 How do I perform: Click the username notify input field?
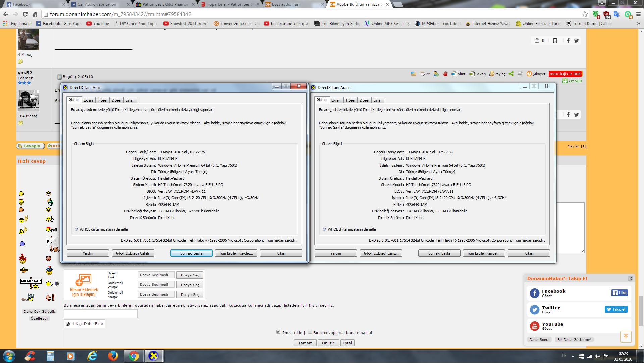[101, 314]
